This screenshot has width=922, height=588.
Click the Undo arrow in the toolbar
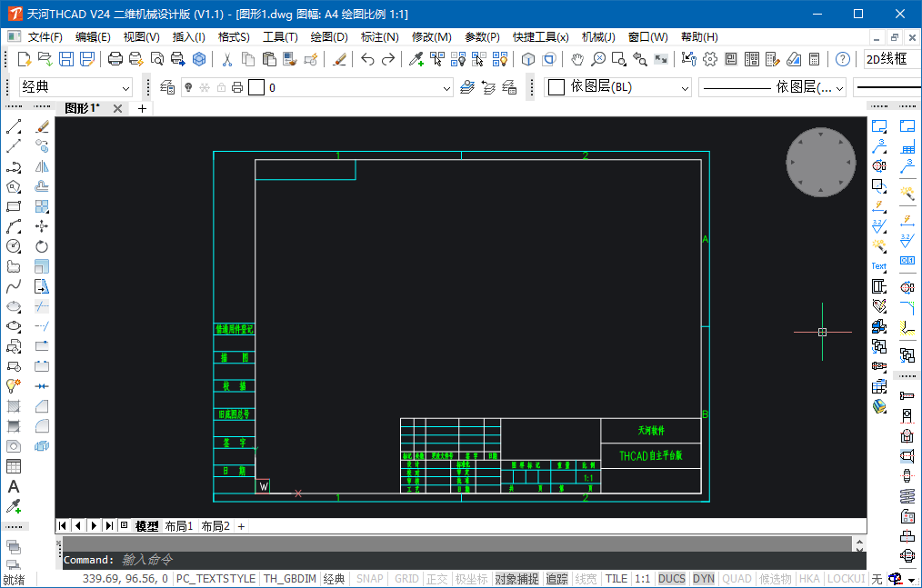click(x=367, y=59)
